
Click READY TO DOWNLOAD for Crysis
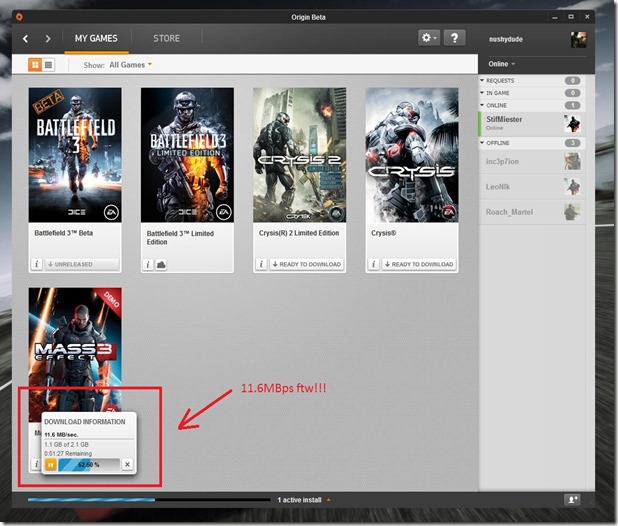coord(419,264)
